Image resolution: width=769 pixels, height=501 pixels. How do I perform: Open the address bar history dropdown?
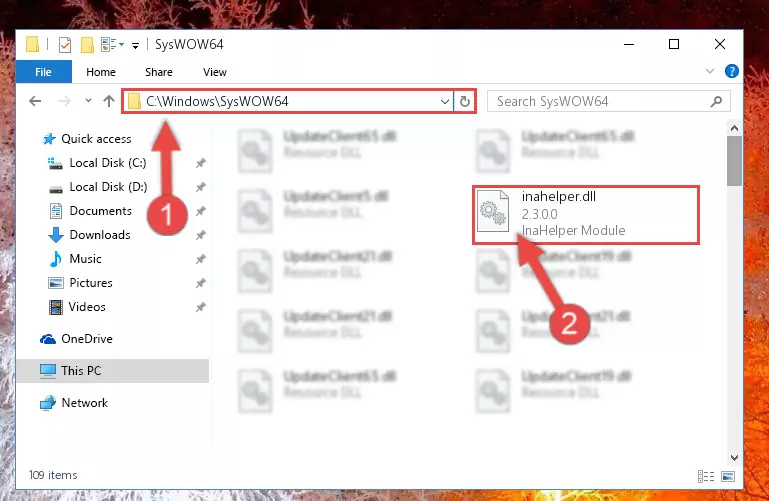coord(445,101)
